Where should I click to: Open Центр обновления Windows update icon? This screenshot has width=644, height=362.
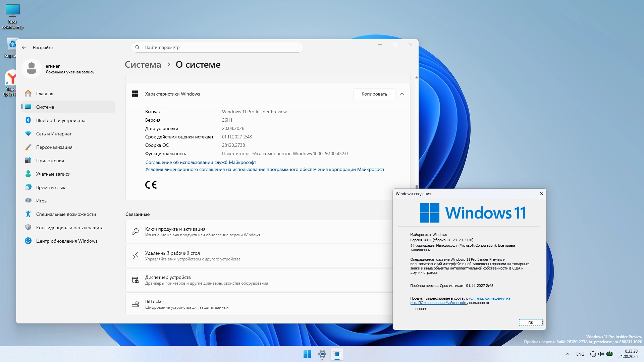pos(28,241)
